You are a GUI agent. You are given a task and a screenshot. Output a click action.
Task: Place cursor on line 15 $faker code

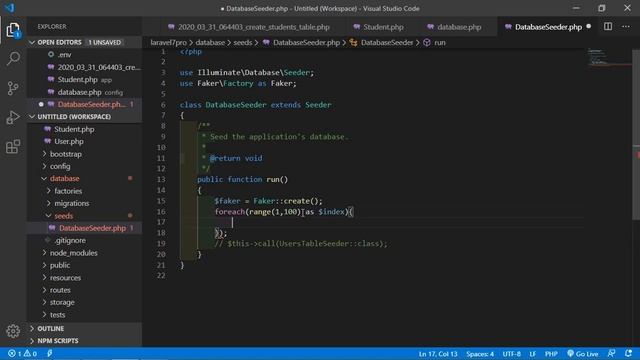(268, 201)
